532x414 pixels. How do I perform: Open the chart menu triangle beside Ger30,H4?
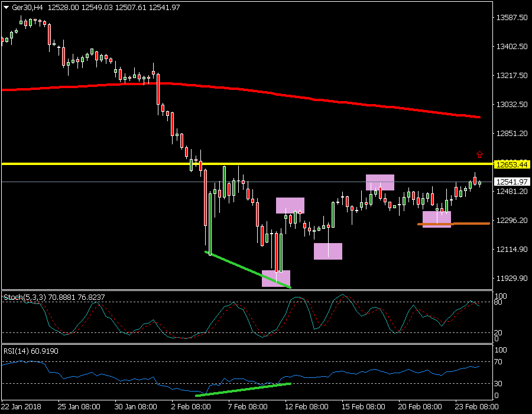pyautogui.click(x=6, y=8)
